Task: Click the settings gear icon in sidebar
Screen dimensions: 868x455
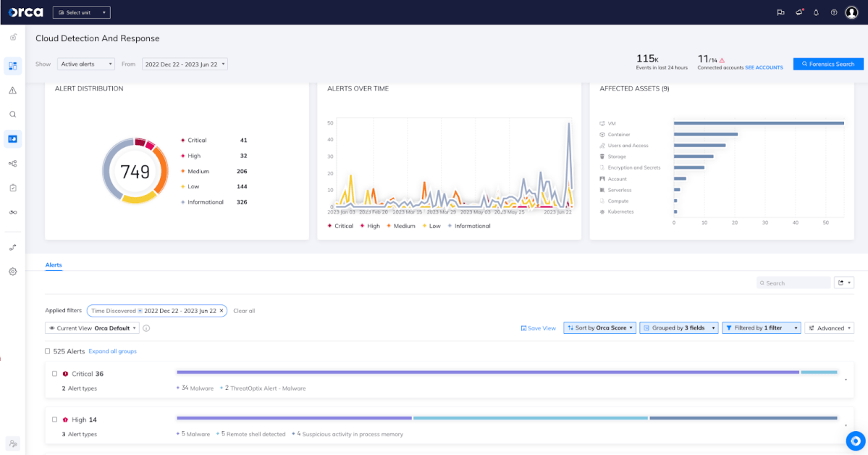Action: click(13, 272)
